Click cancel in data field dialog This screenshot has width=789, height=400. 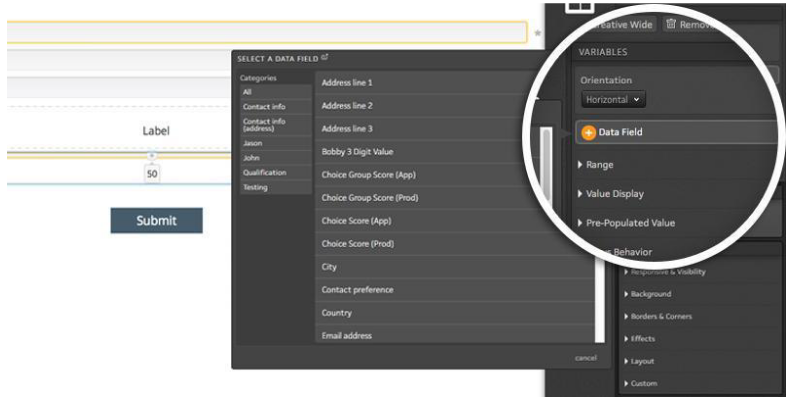[x=585, y=358]
